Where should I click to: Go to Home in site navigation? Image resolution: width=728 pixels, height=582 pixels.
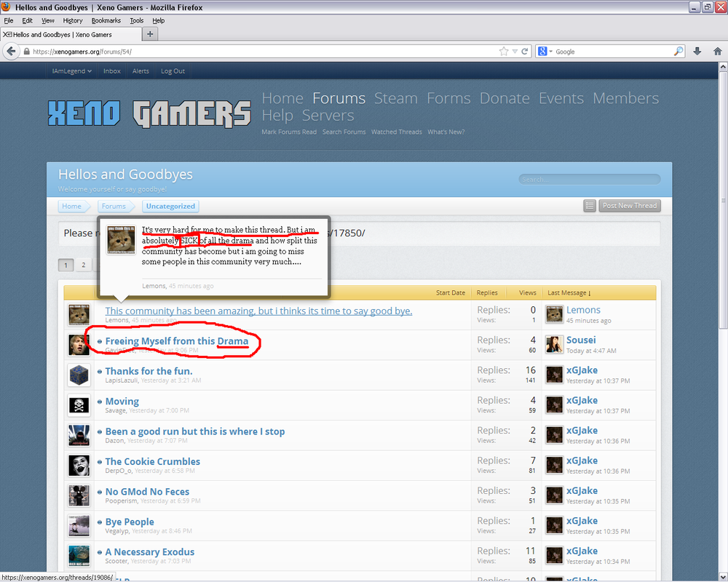pyautogui.click(x=282, y=98)
